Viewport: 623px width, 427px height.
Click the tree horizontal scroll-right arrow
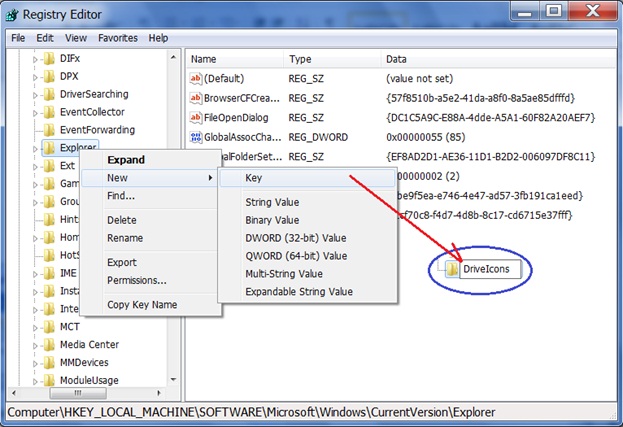pyautogui.click(x=159, y=393)
